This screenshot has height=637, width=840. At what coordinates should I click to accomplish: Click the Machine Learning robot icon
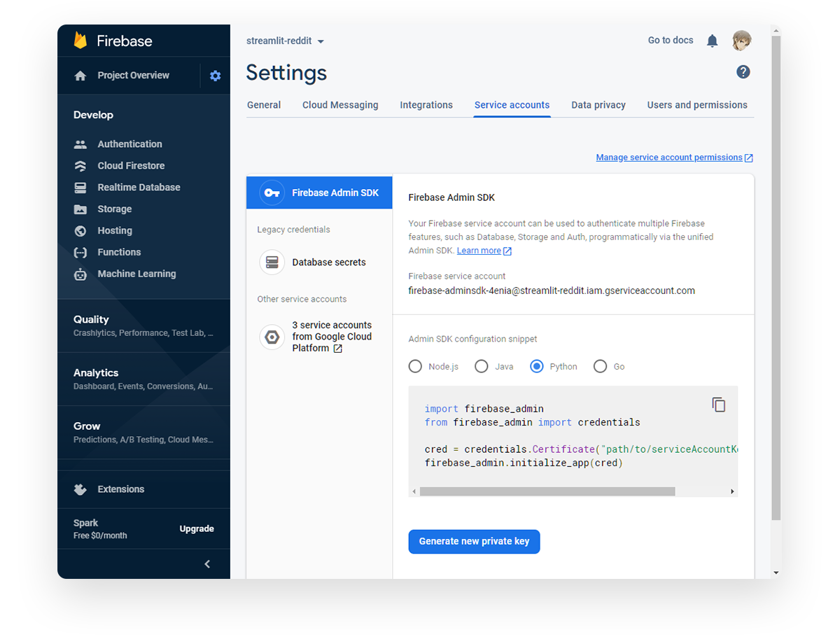(x=80, y=274)
